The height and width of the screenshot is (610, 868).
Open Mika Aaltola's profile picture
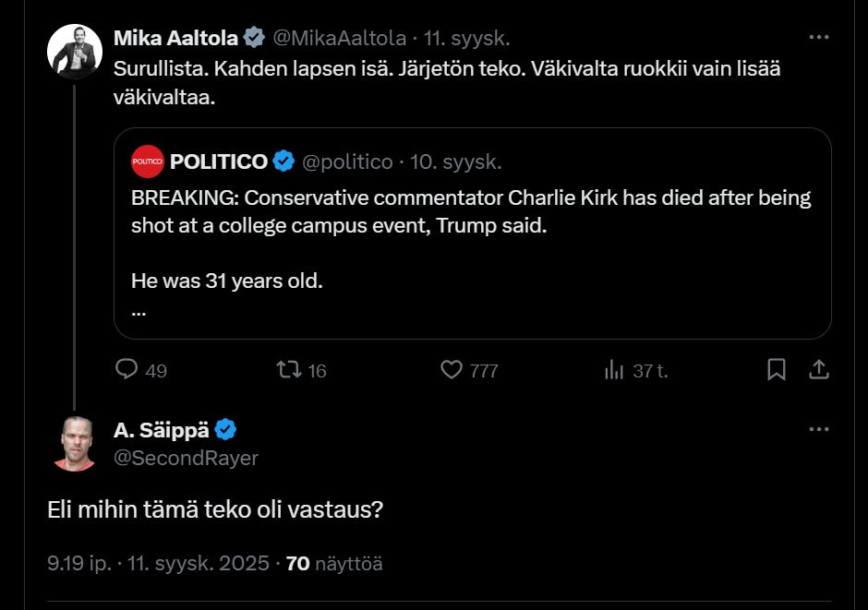coord(74,51)
